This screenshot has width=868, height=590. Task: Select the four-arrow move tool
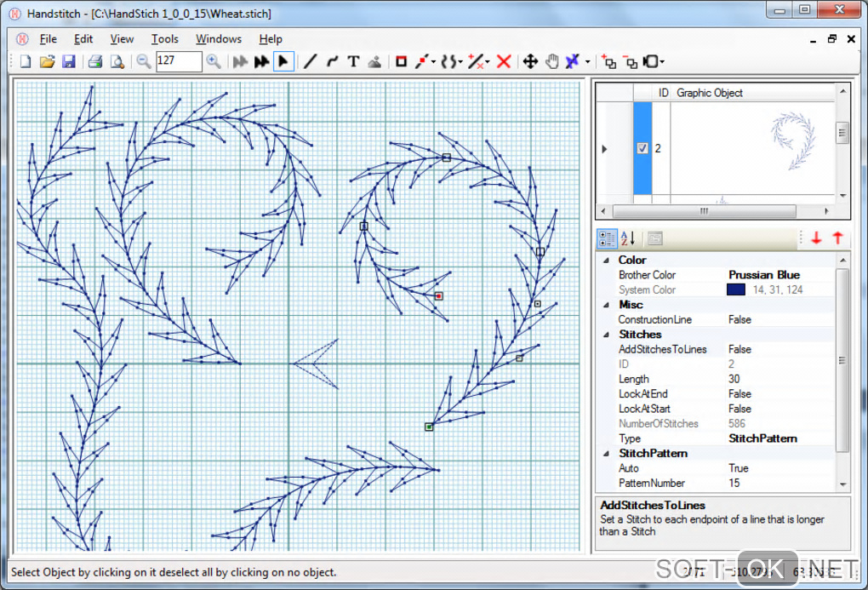tap(529, 61)
